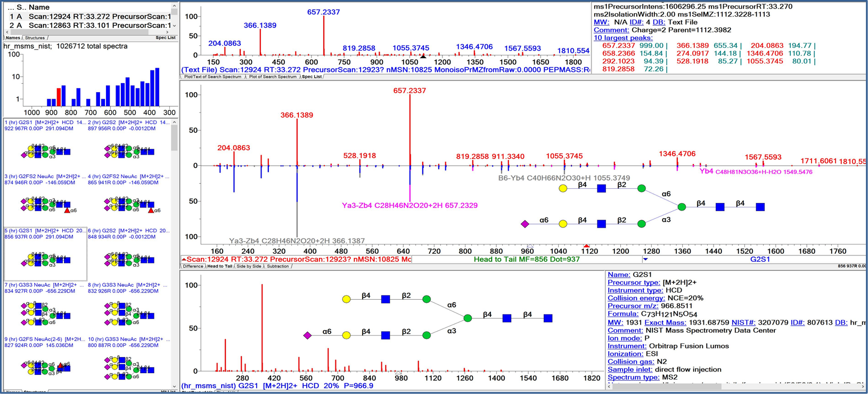This screenshot has width=868, height=394.
Task: Click the Collision gas: link
Action: [x=632, y=361]
